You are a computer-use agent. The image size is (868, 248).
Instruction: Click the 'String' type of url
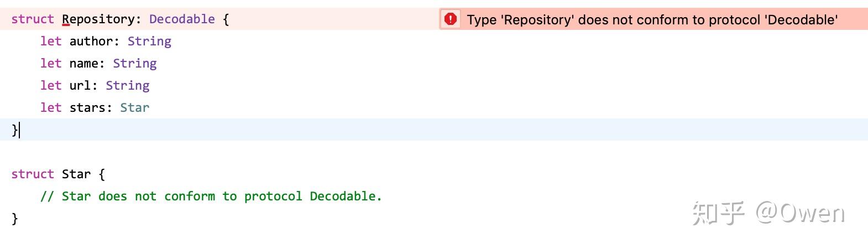tap(128, 86)
